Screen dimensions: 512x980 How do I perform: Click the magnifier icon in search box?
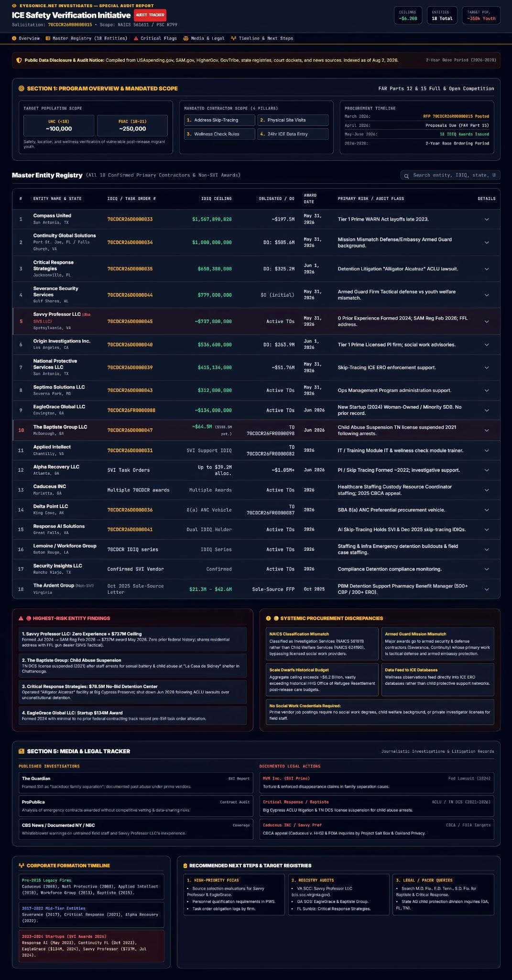click(406, 176)
